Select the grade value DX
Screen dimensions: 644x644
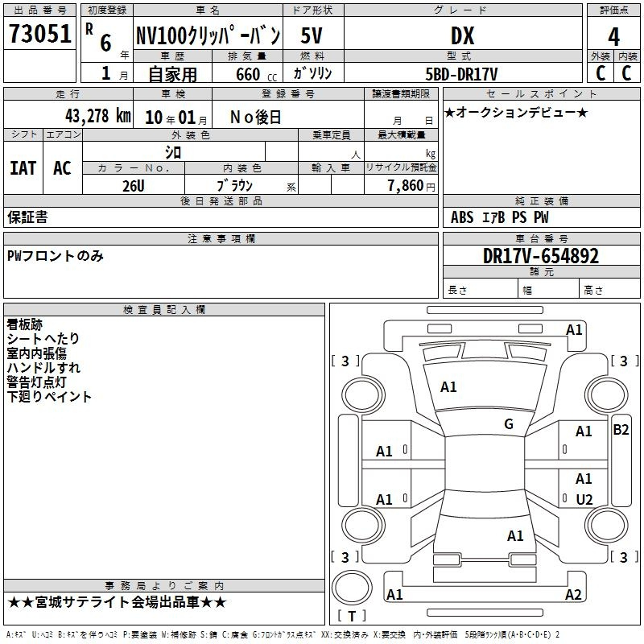pyautogui.click(x=462, y=35)
